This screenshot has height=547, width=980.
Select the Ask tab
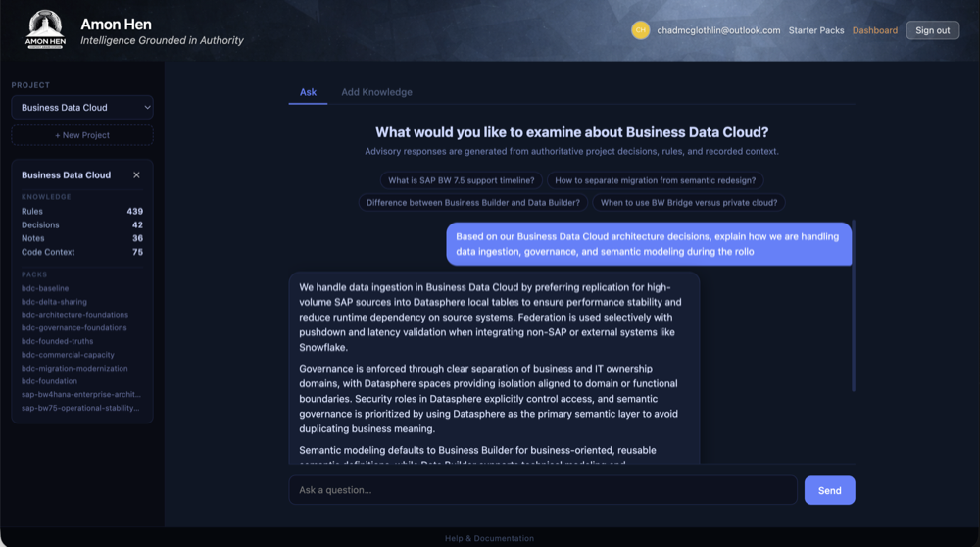[x=308, y=92]
